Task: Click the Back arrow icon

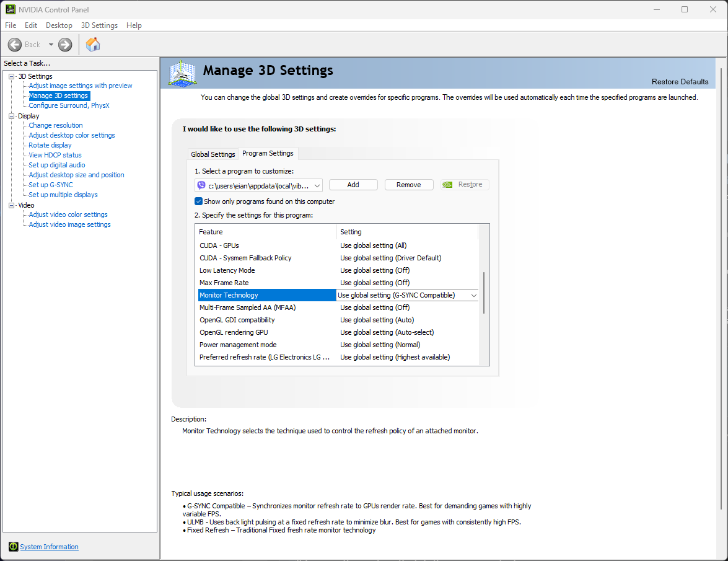Action: pos(15,45)
